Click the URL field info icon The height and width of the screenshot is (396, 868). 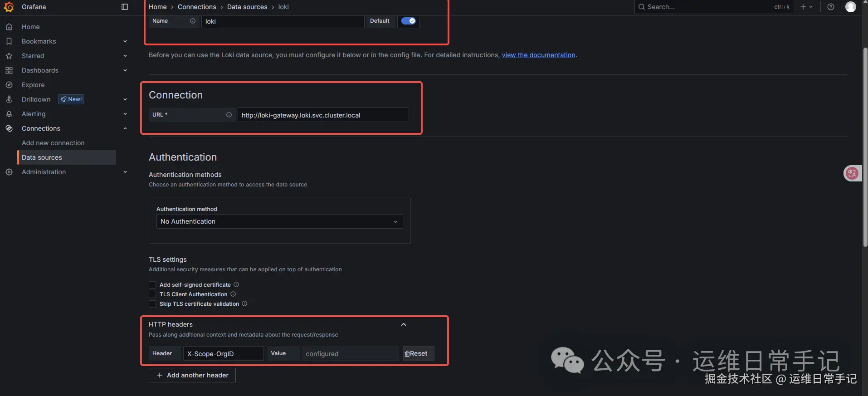point(229,115)
